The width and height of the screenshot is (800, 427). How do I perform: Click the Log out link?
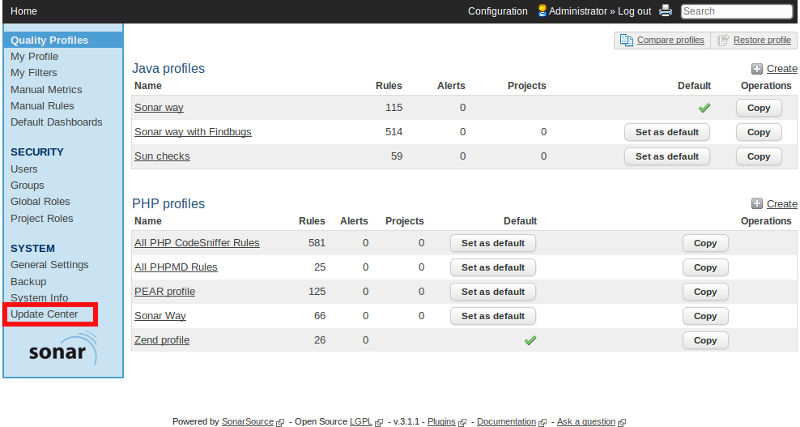pyautogui.click(x=634, y=11)
